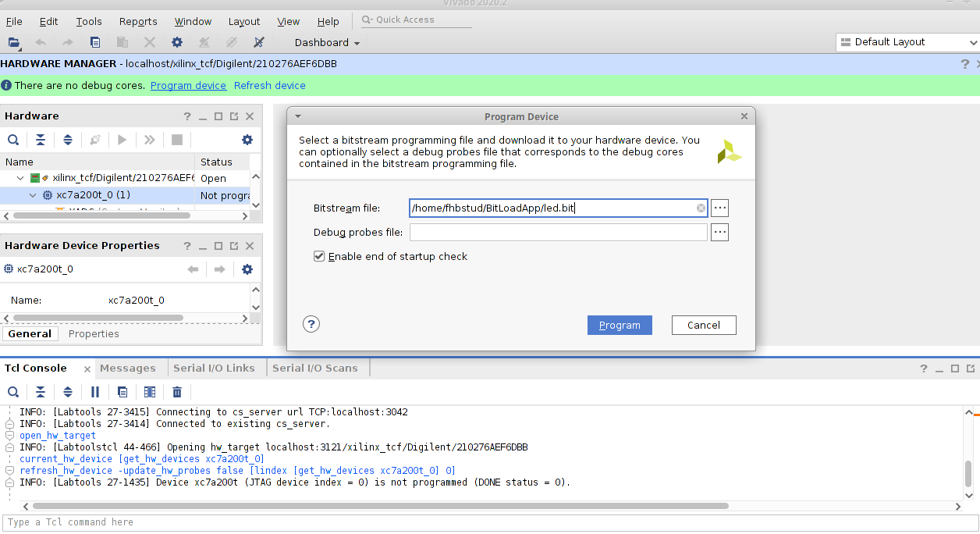980x534 pixels.
Task: Click the search icon in Hardware panel
Action: coord(13,140)
